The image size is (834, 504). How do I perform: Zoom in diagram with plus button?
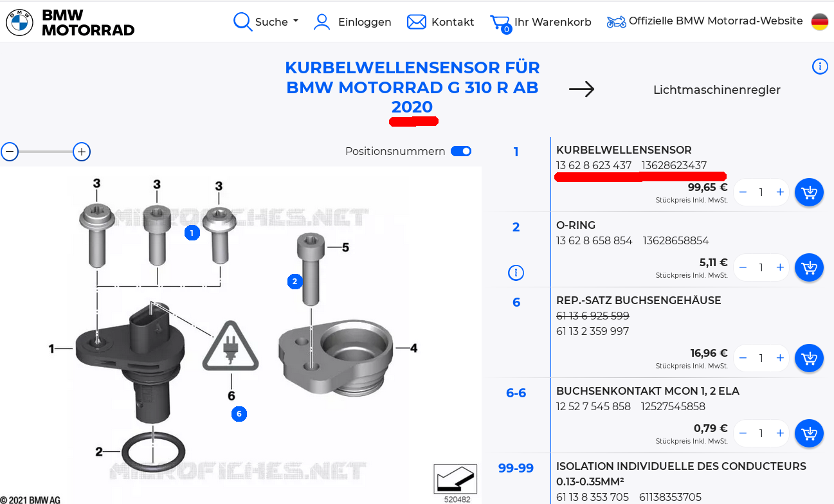point(81,152)
